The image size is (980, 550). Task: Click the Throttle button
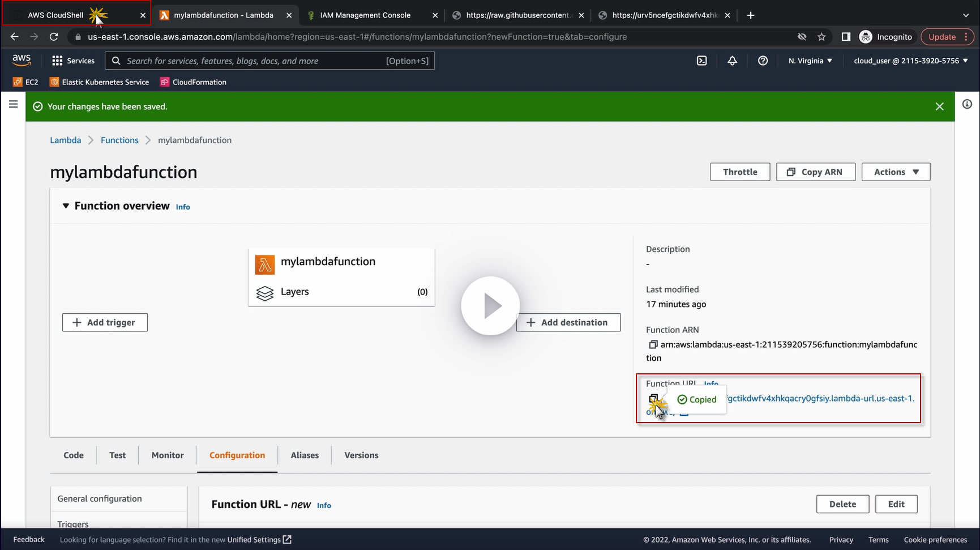pyautogui.click(x=740, y=172)
